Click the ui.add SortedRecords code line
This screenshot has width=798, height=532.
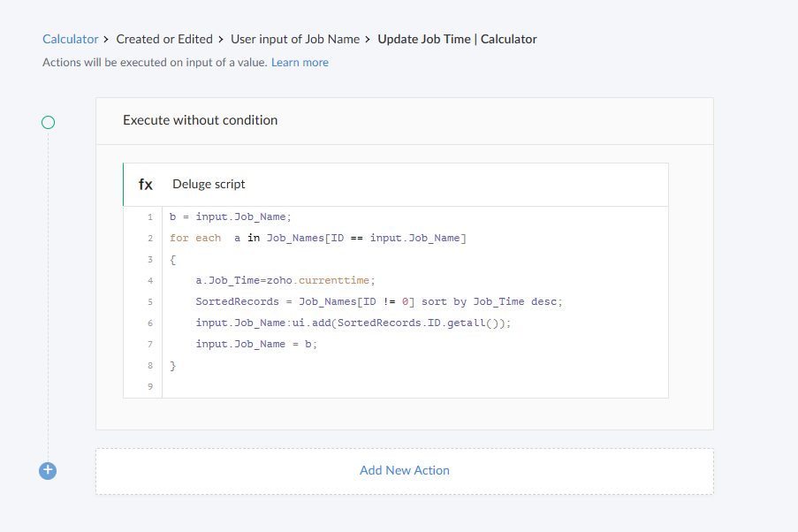click(353, 323)
